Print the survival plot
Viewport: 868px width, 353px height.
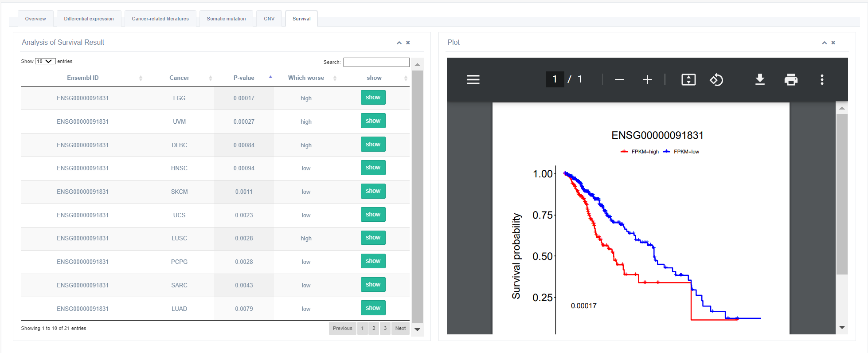pos(791,80)
